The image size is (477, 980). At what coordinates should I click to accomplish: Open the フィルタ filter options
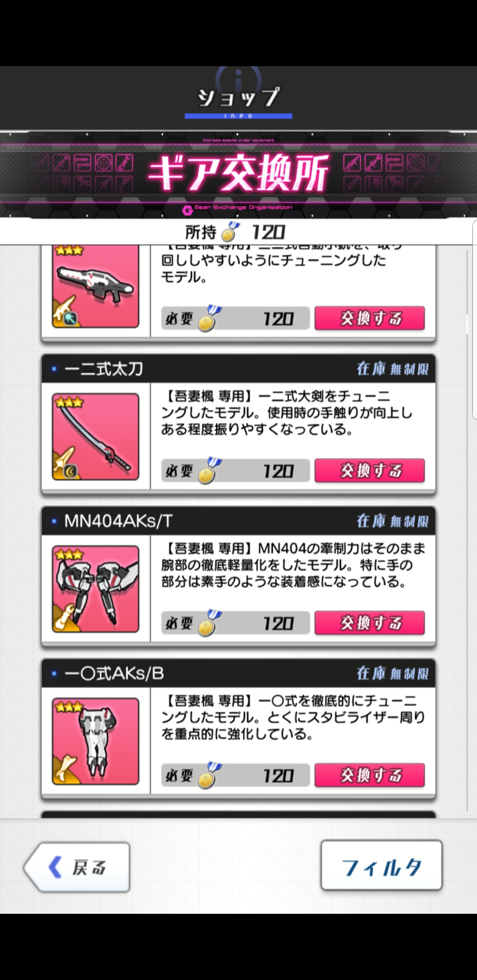tap(382, 865)
